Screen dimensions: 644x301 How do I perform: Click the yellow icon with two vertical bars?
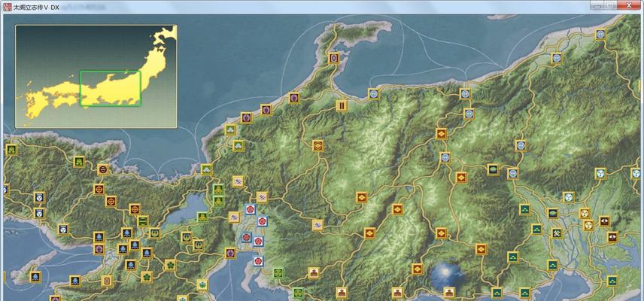pos(342,105)
